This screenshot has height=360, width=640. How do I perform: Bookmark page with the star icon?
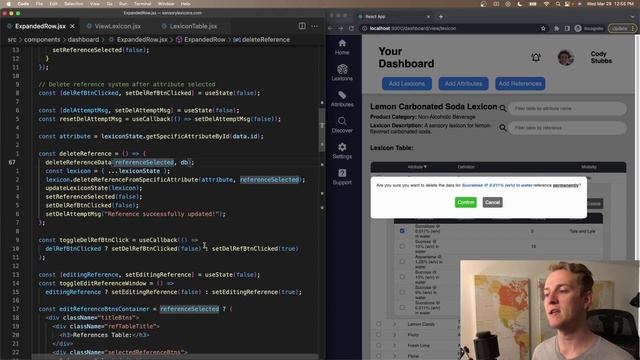[x=543, y=28]
